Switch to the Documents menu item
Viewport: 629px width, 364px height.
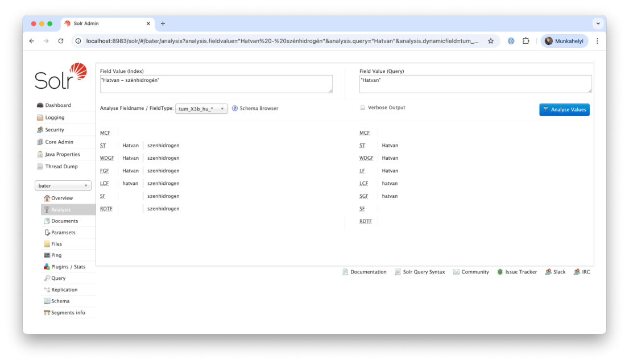(x=64, y=221)
